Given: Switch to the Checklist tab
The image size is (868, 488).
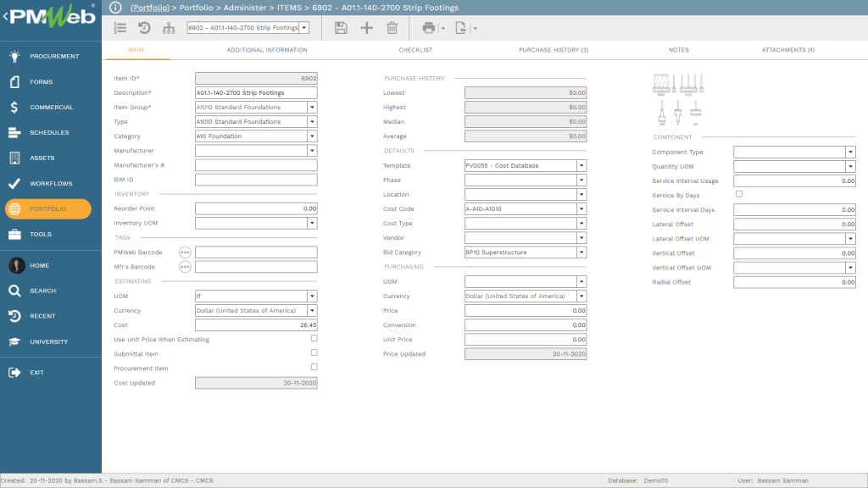Looking at the screenshot, I should [x=415, y=50].
